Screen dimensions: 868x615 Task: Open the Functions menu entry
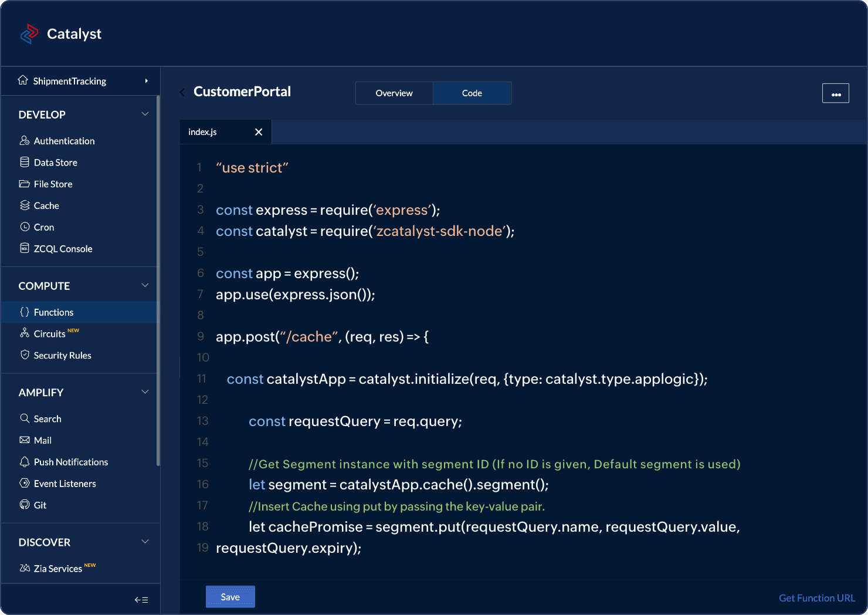(80, 312)
